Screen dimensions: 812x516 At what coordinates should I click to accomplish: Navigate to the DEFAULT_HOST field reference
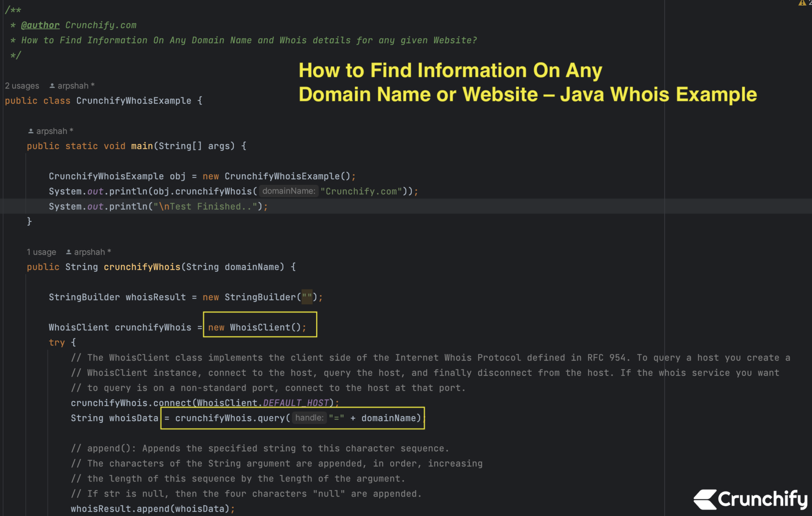(x=295, y=403)
